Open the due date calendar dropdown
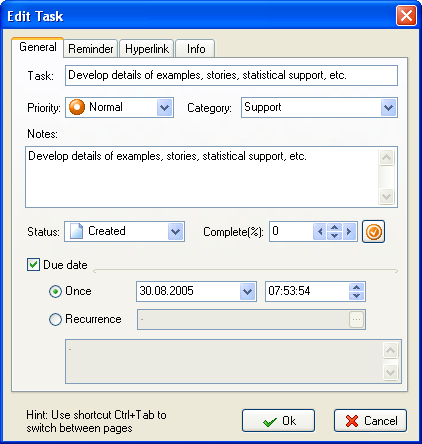This screenshot has height=444, width=422. click(x=247, y=292)
